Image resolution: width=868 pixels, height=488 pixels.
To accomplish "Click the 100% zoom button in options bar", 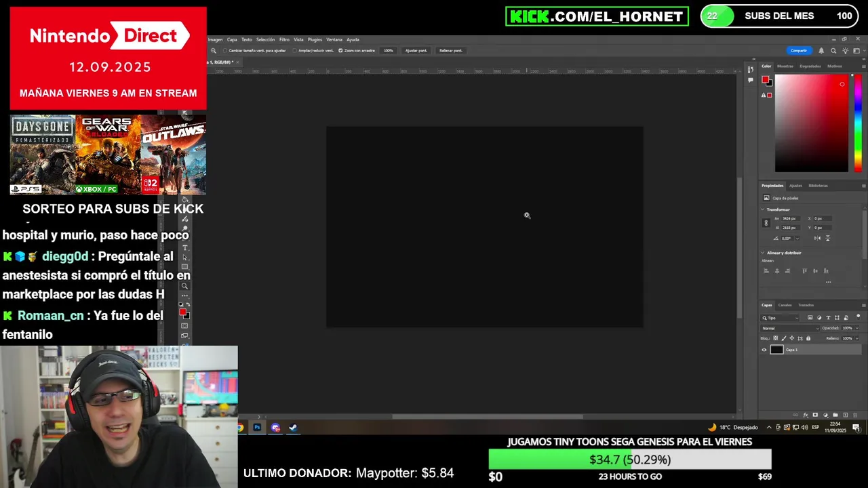I will point(389,50).
